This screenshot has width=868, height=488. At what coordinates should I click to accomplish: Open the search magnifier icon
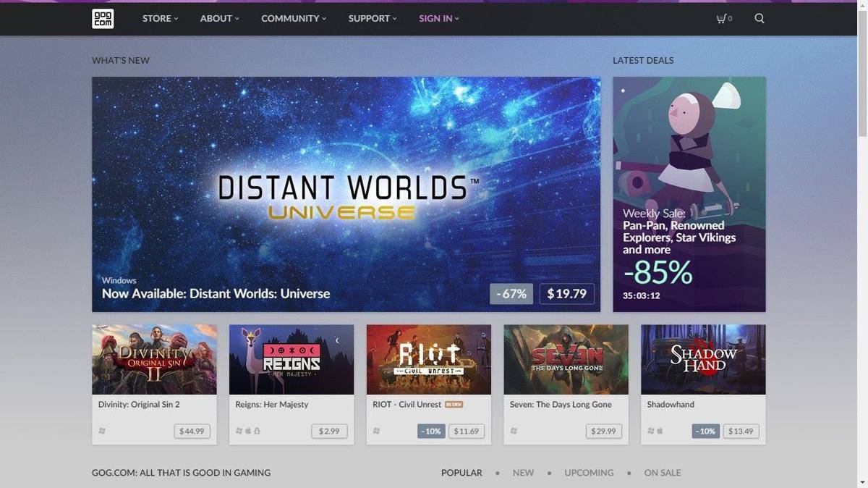(x=759, y=18)
